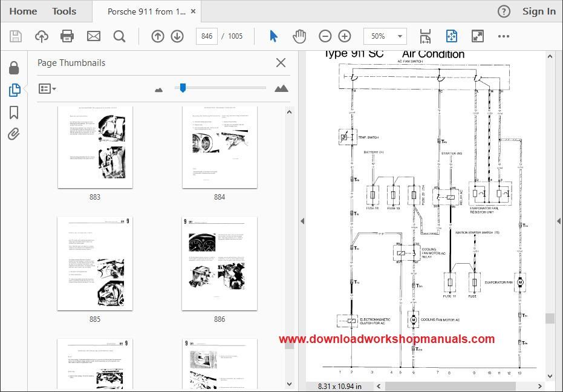Image resolution: width=563 pixels, height=392 pixels.
Task: Zoom in with plus button
Action: tap(345, 36)
